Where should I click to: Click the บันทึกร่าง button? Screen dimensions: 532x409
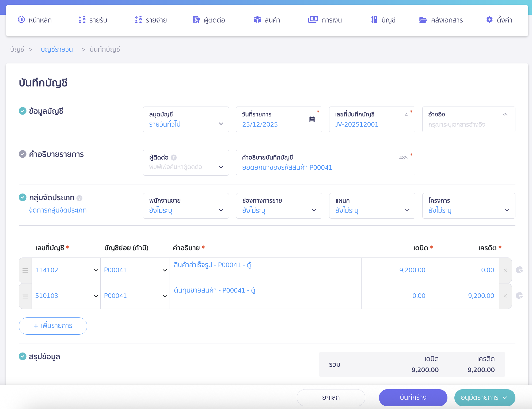click(413, 397)
